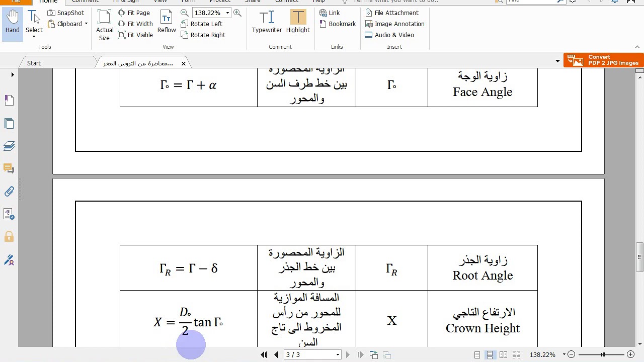The height and width of the screenshot is (362, 644).
Task: Select the Highlight tool
Action: click(298, 23)
